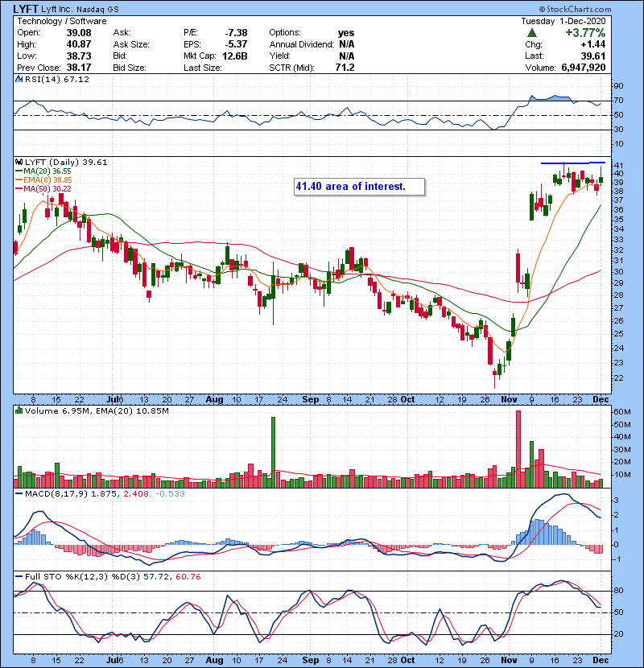Click the "LYFT (Daily) 39.61" chart title
This screenshot has width=644, height=668.
[x=66, y=162]
